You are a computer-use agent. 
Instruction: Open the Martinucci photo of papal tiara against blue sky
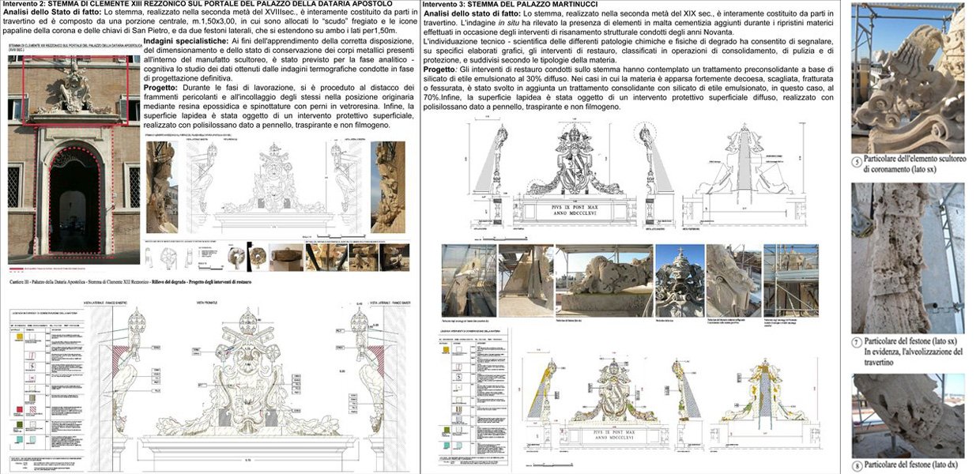point(679,280)
